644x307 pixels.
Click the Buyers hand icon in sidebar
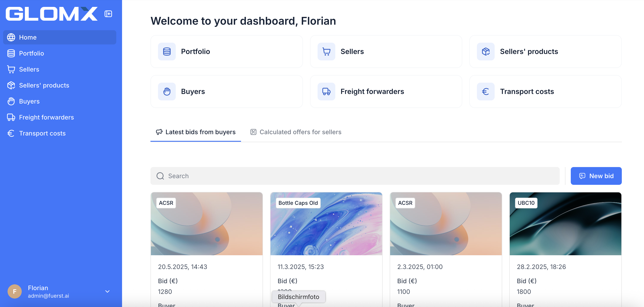(x=11, y=101)
